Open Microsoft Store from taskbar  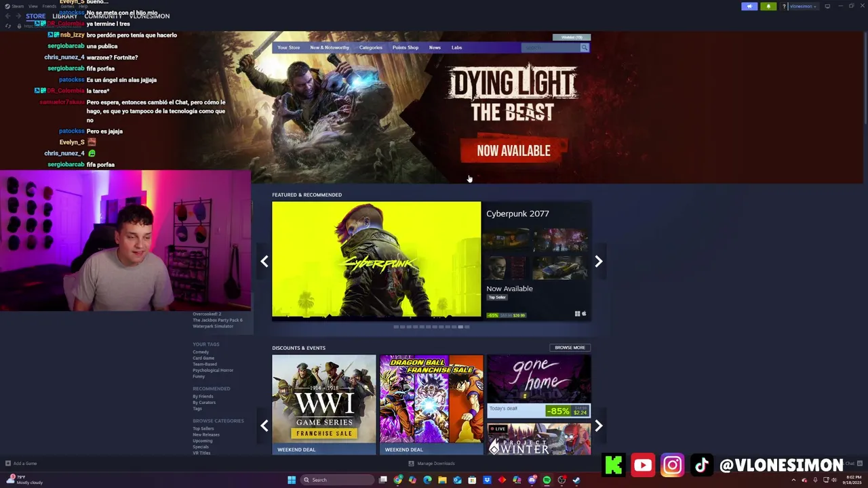coord(473,480)
